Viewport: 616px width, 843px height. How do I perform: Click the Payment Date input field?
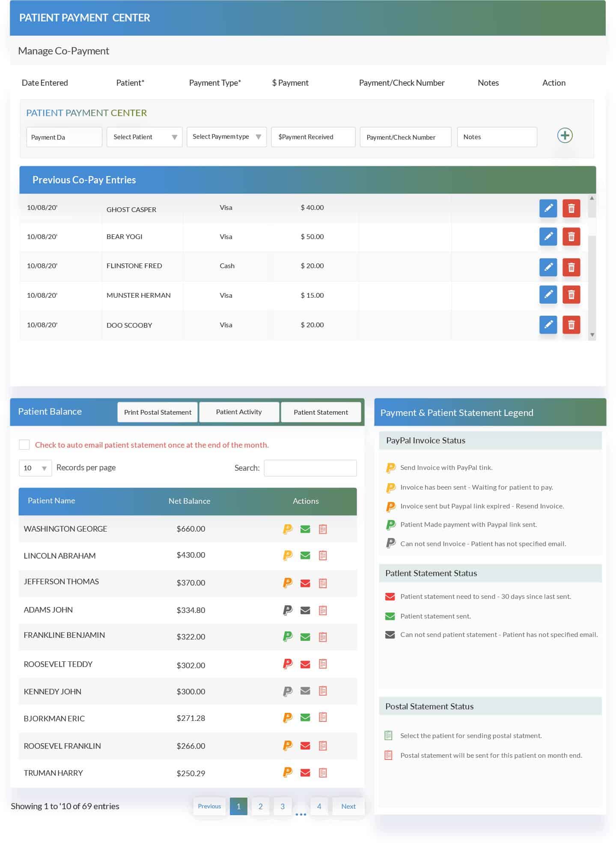click(x=64, y=137)
